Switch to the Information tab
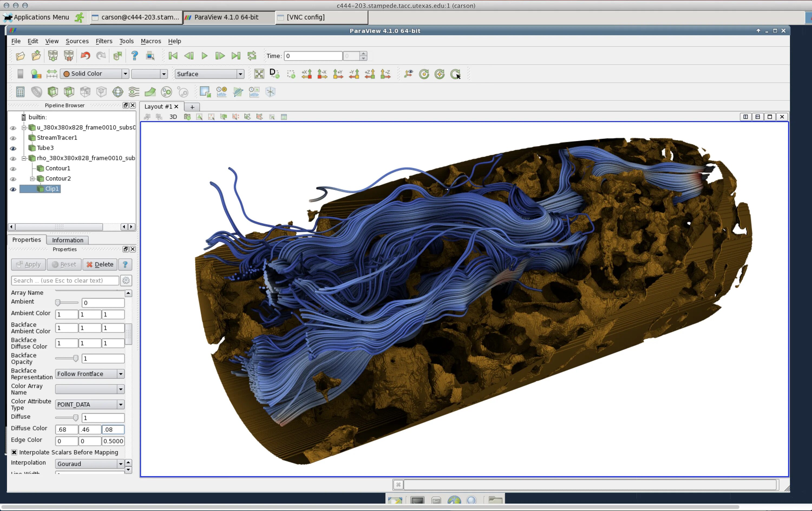Screen dimensions: 812x511 [67, 240]
